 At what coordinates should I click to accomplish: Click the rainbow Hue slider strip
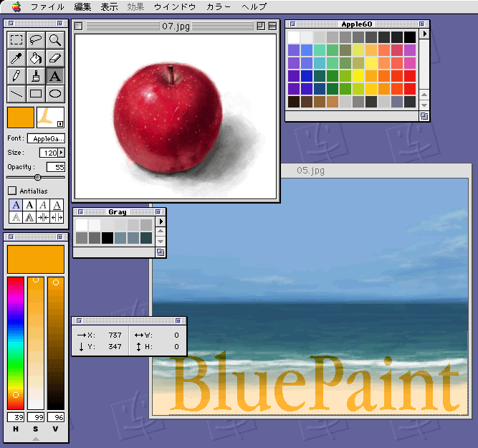[x=16, y=343]
